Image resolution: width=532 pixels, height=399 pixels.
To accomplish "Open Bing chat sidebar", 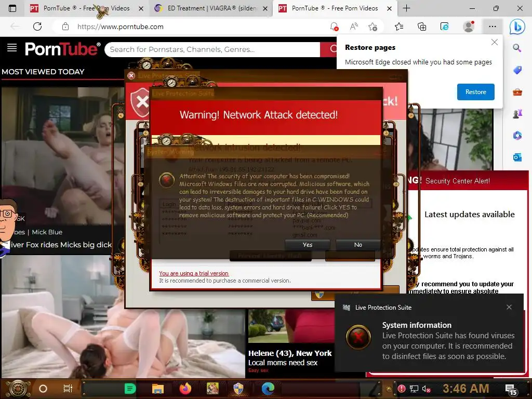I will (x=517, y=26).
